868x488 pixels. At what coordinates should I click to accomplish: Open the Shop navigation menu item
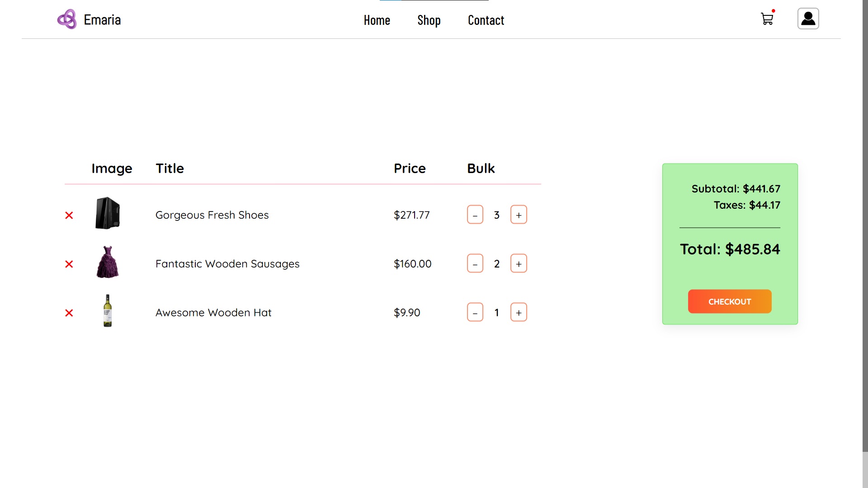[429, 20]
